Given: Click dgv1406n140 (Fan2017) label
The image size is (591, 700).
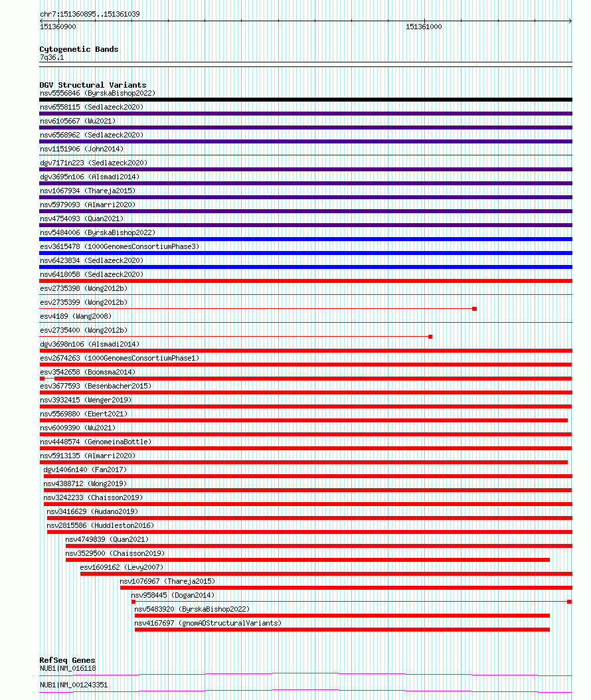Looking at the screenshot, I should click(85, 470).
